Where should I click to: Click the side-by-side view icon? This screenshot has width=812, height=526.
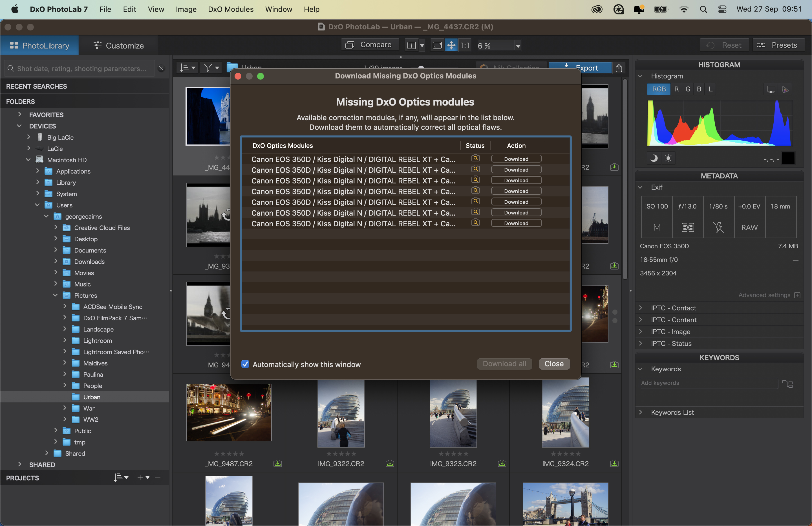click(412, 45)
